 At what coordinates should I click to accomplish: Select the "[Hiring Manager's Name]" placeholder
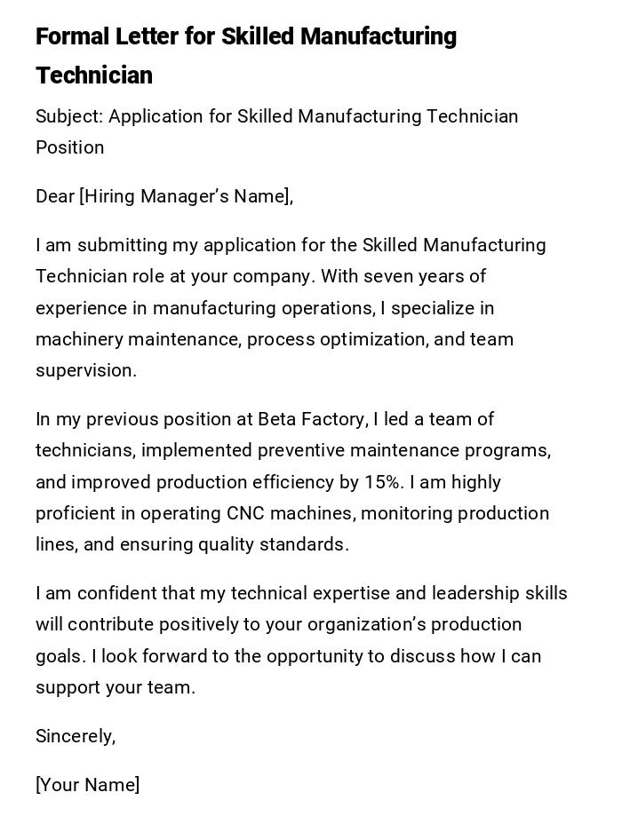[x=186, y=196]
